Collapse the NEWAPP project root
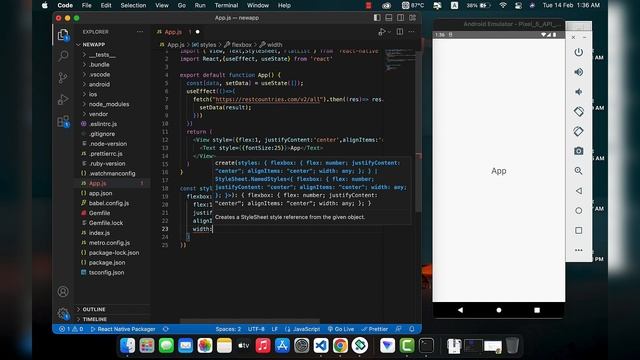 (x=93, y=44)
